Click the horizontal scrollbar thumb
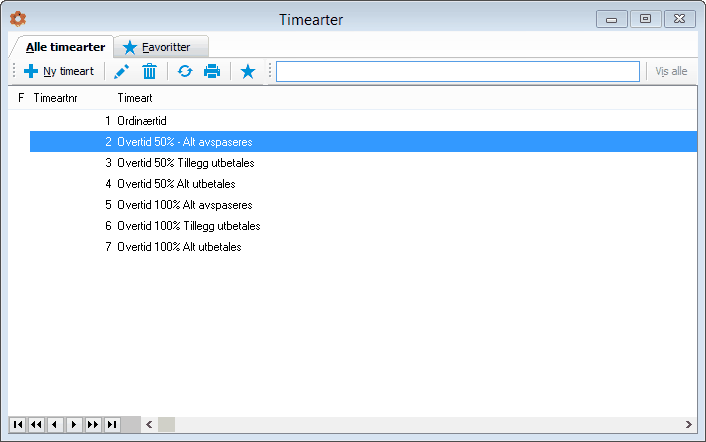The height and width of the screenshot is (442, 706). pyautogui.click(x=166, y=424)
